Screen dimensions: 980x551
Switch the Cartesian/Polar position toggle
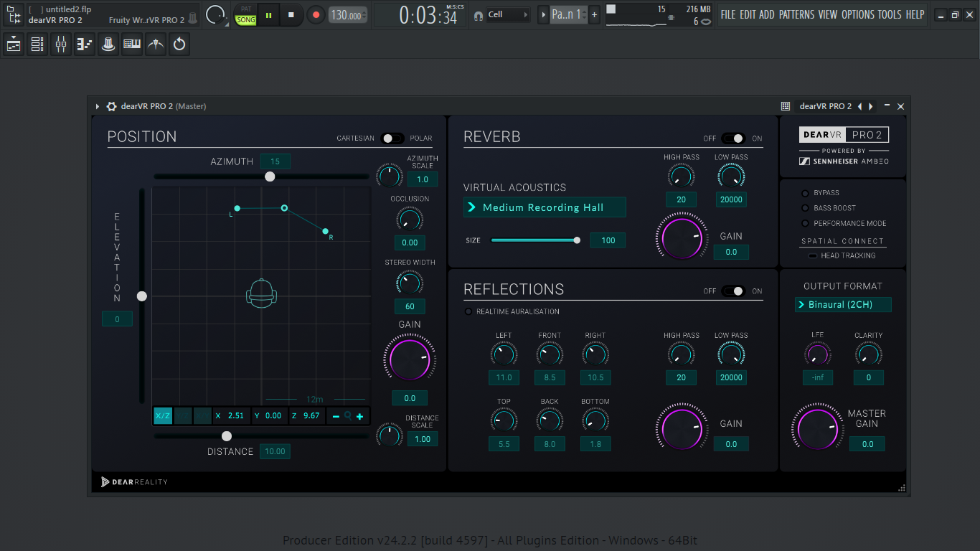pyautogui.click(x=392, y=138)
